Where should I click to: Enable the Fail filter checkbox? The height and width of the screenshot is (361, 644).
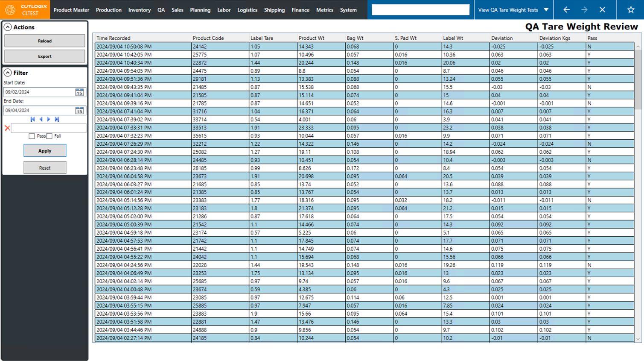[x=50, y=136]
